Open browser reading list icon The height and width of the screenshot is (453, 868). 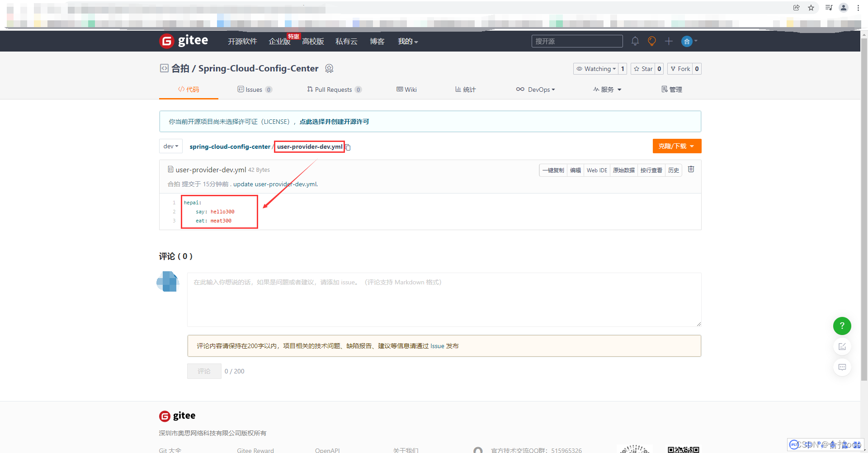pos(829,8)
